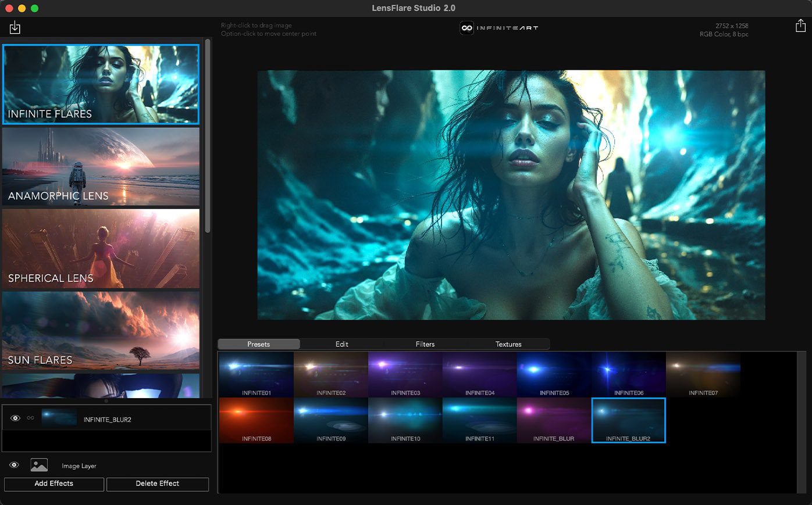Click the Image Layer picture icon
The width and height of the screenshot is (812, 505).
pyautogui.click(x=39, y=465)
